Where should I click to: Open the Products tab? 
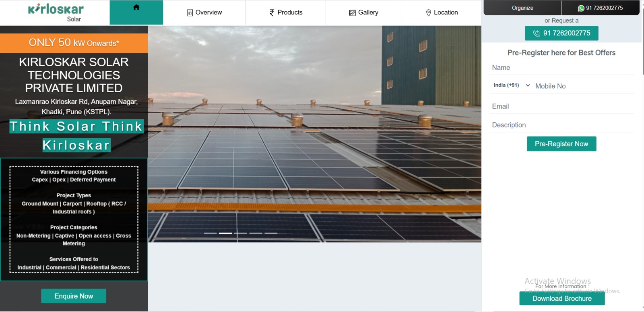285,12
